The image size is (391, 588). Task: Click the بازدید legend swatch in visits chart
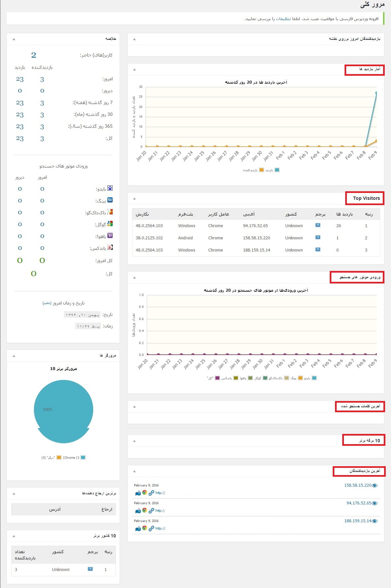click(277, 170)
